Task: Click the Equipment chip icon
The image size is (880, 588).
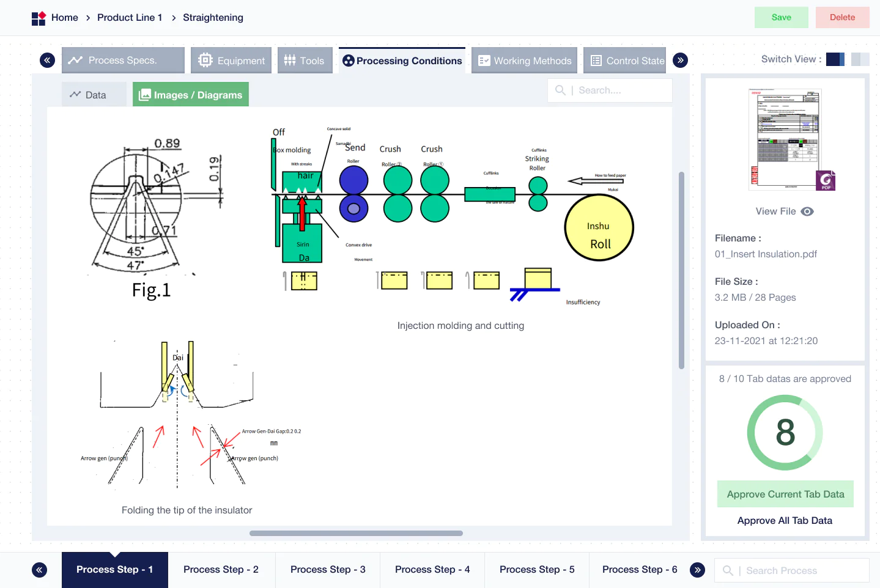Action: [x=205, y=61]
